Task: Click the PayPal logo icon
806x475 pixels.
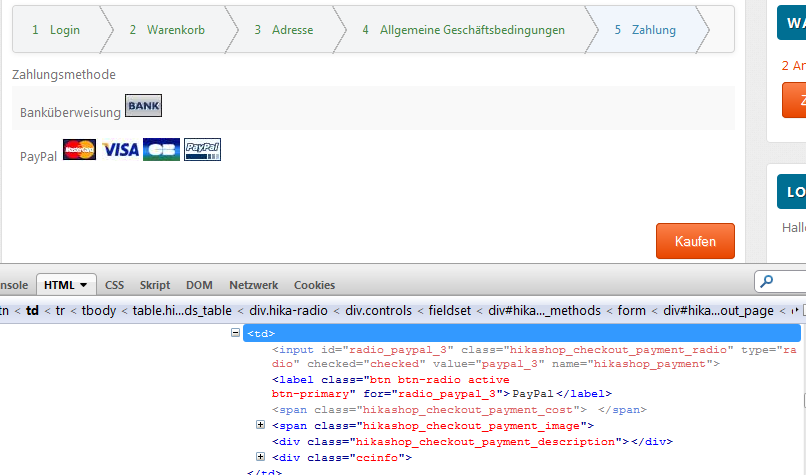Action: [x=203, y=150]
